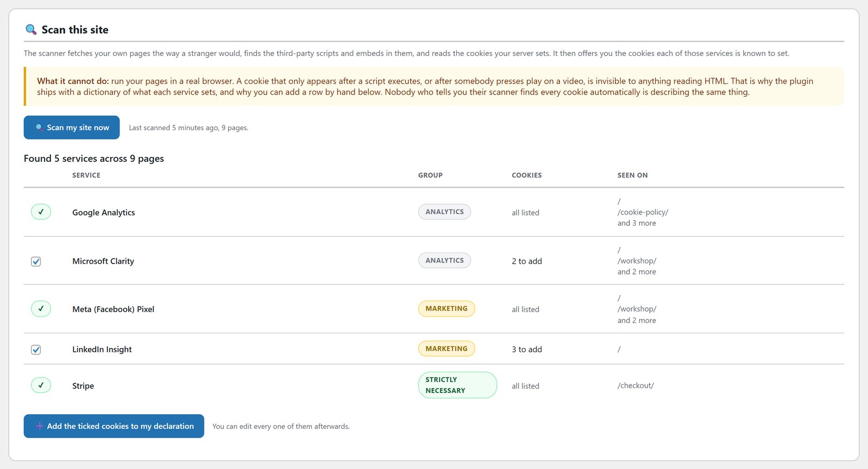
Task: Click "all listed" in the Stripe row
Action: coord(526,386)
